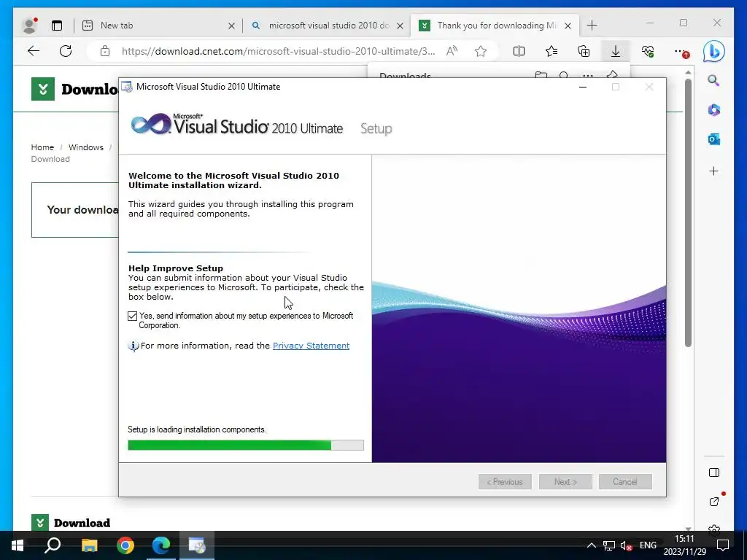Open Windows taskbar search

click(53, 545)
